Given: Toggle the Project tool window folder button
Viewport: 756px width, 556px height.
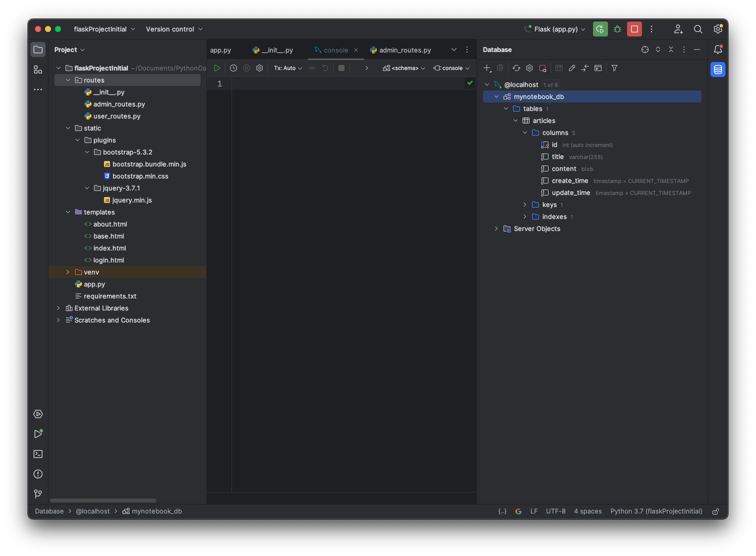Looking at the screenshot, I should pos(38,49).
